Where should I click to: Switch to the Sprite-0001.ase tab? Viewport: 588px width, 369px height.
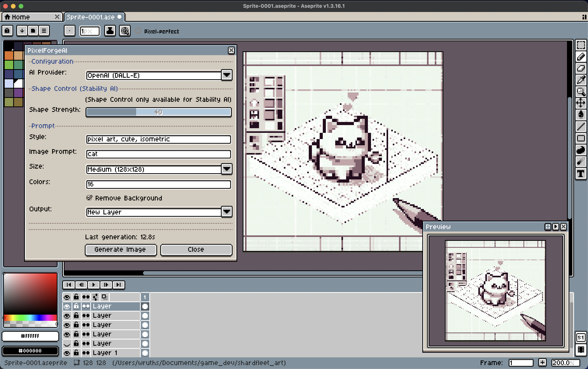click(90, 17)
